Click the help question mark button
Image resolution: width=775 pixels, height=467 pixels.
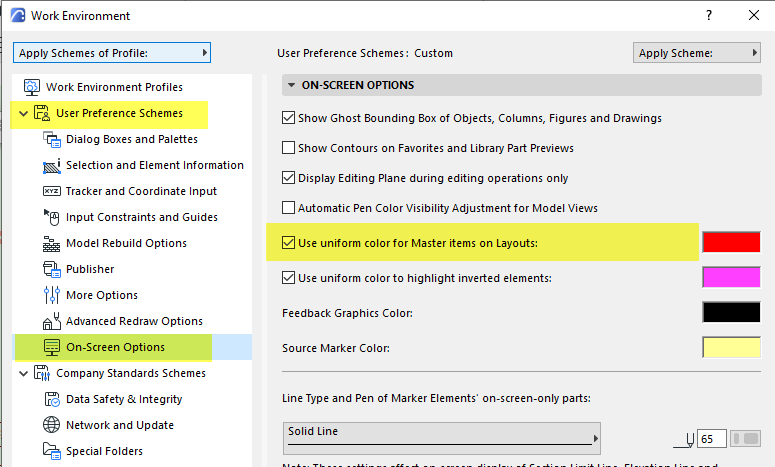708,15
